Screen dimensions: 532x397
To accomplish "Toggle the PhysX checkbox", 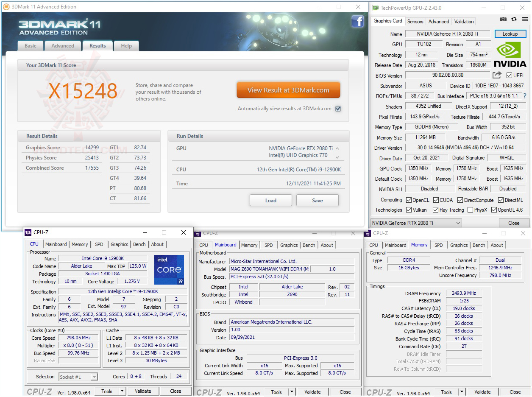I will [470, 210].
